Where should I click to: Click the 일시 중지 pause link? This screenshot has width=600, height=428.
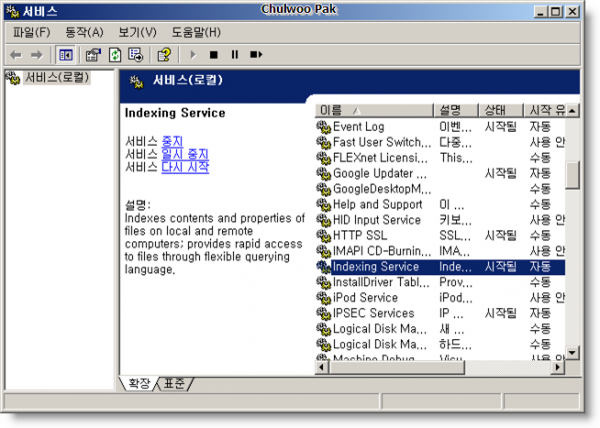(x=185, y=154)
